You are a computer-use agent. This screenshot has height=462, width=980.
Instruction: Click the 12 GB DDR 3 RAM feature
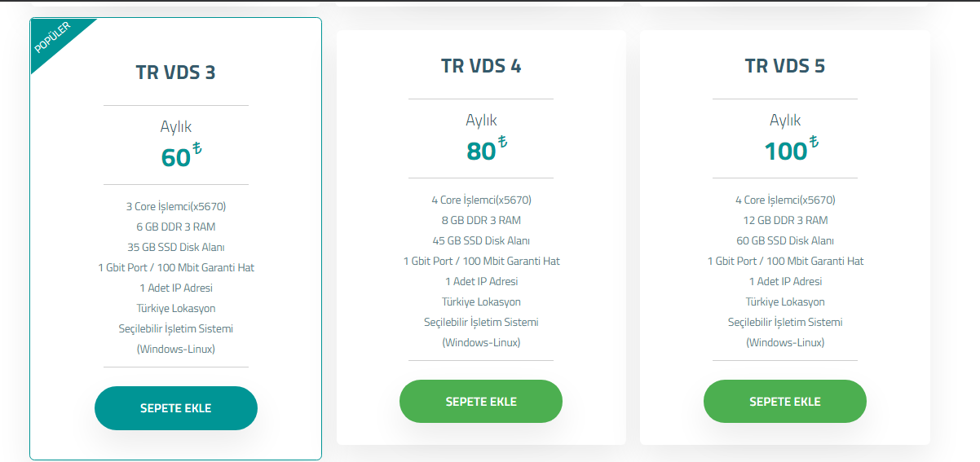[784, 220]
